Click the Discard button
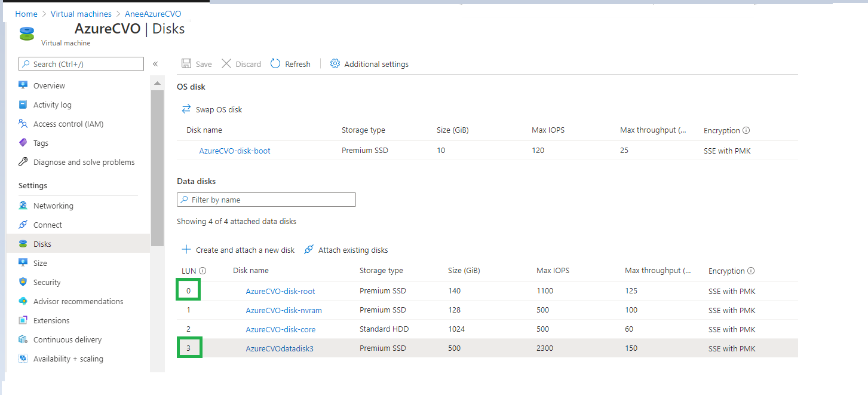The width and height of the screenshot is (868, 395). 241,64
